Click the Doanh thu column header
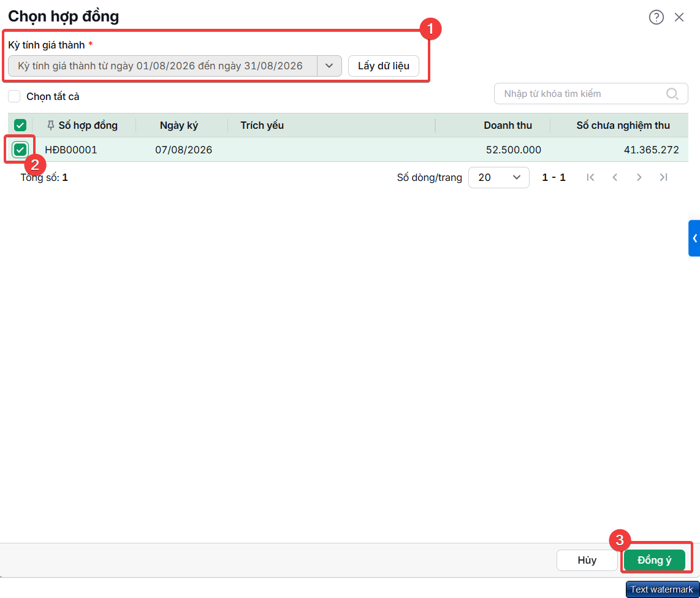This screenshot has width=700, height=598. [x=508, y=126]
